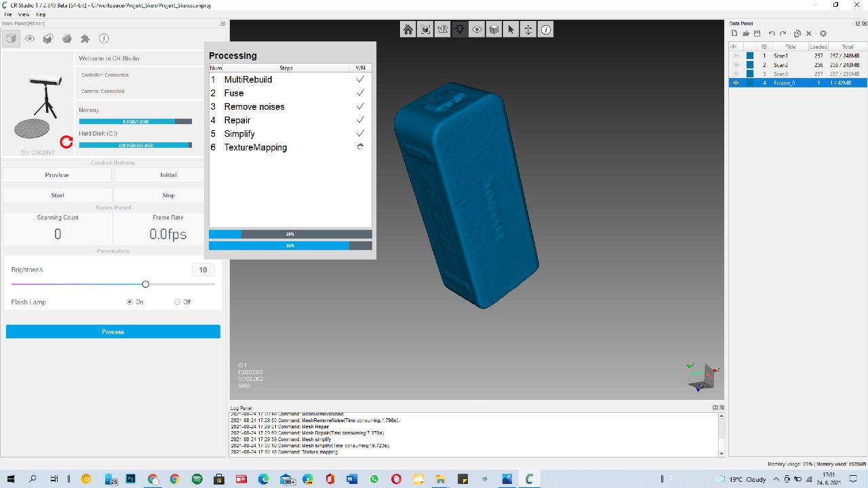This screenshot has width=868, height=488.
Task: Toggle visibility of Fusion_0
Action: [x=736, y=83]
